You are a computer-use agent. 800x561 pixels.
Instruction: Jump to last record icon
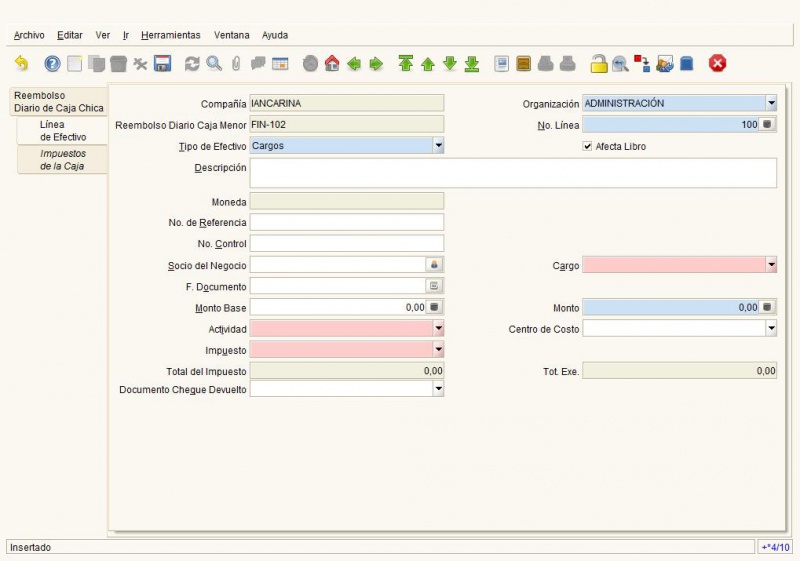[x=472, y=64]
